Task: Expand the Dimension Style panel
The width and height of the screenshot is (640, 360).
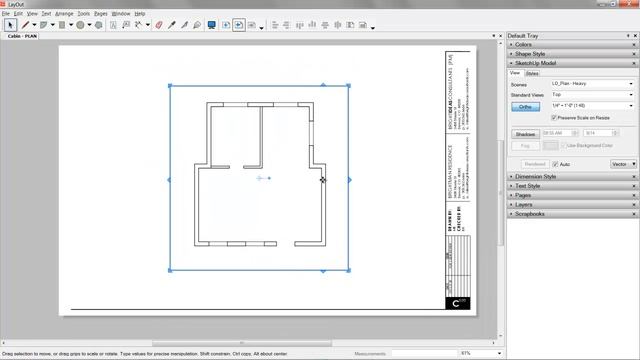Action: [x=535, y=177]
